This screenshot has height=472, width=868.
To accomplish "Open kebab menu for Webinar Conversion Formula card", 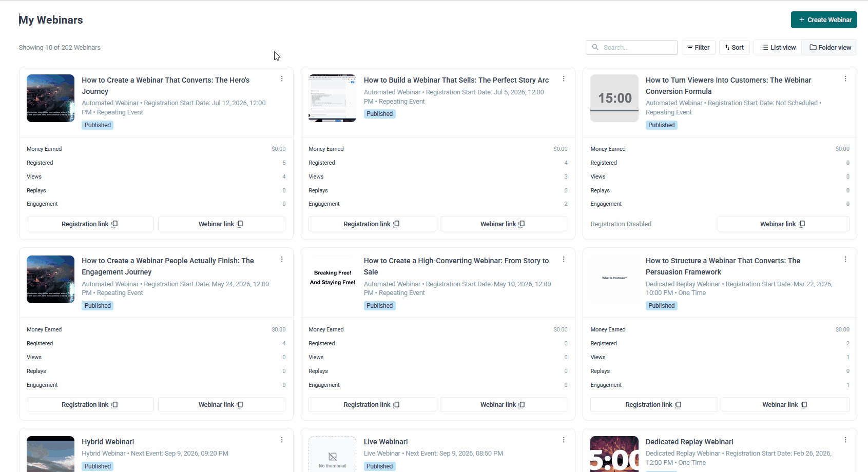I will tap(845, 78).
